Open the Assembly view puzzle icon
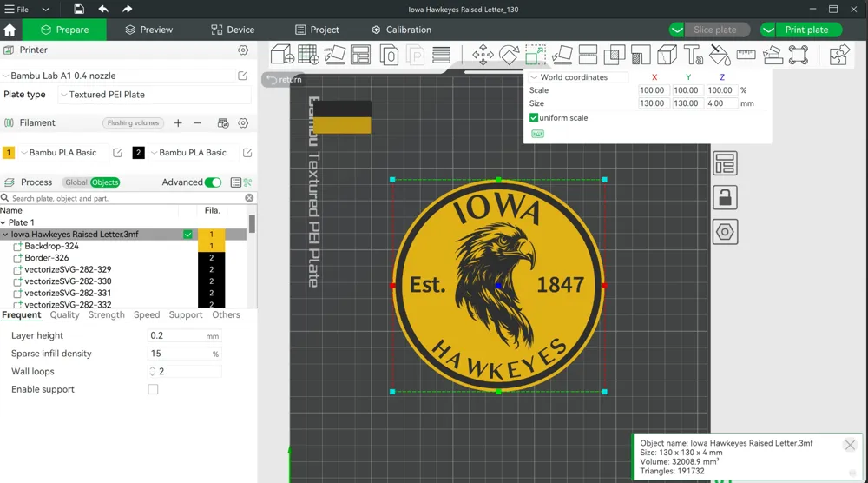 click(839, 56)
